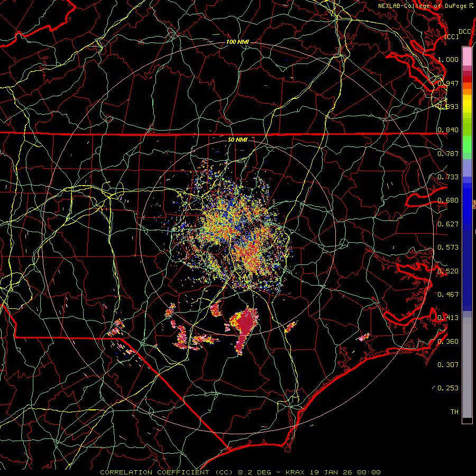Click the 0.360 scale value
Screen dimensions: 476x476
pyautogui.click(x=448, y=342)
